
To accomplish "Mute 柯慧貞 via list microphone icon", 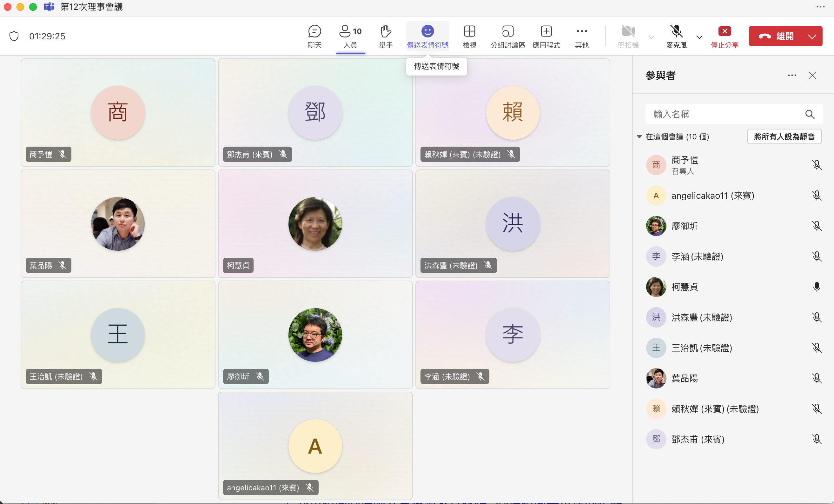I will coord(817,287).
